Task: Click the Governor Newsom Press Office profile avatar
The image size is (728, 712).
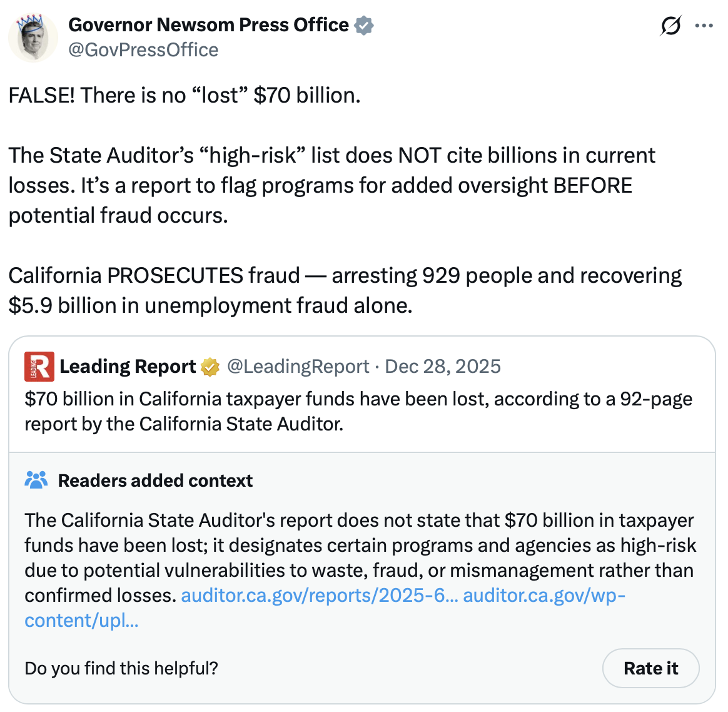Action: pos(33,38)
